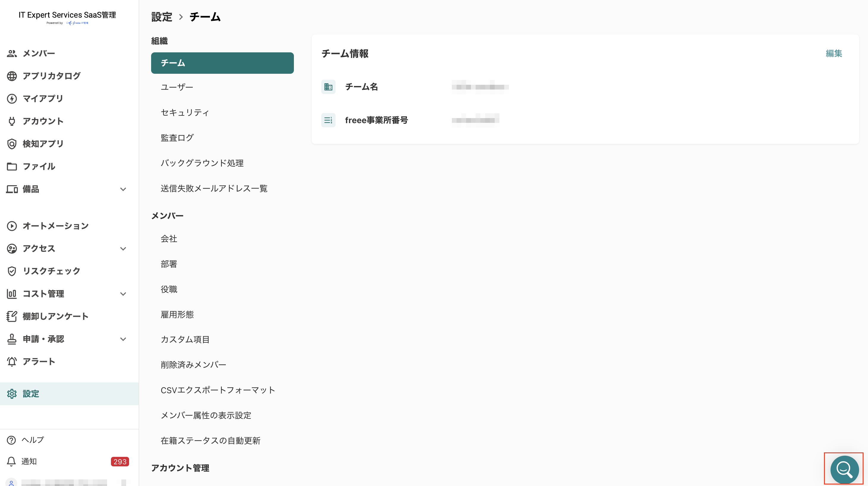868x486 pixels.
Task: Click the アクセス palette icon
Action: 12,248
